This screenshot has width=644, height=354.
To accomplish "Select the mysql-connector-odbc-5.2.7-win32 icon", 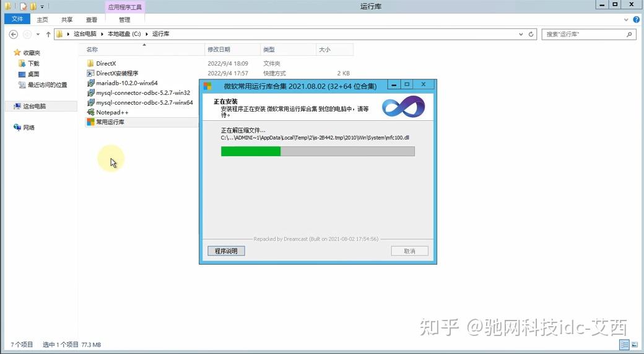I will pos(91,93).
